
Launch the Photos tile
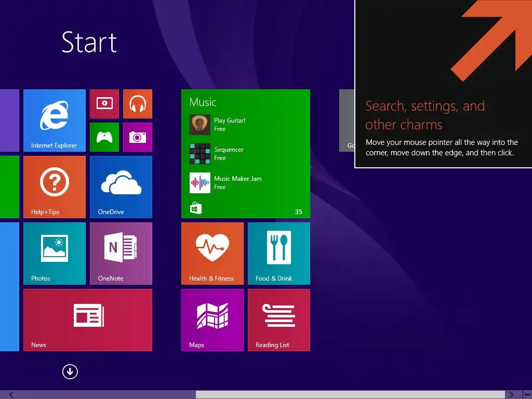click(54, 254)
